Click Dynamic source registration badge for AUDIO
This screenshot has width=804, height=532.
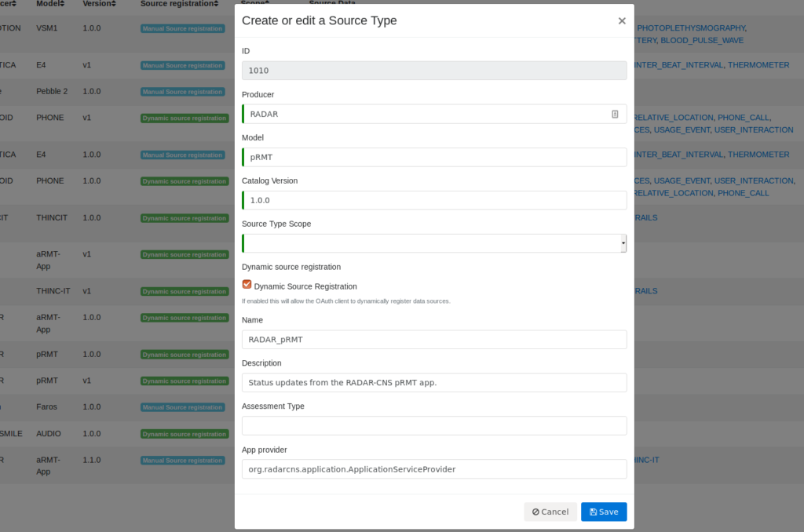(x=185, y=434)
